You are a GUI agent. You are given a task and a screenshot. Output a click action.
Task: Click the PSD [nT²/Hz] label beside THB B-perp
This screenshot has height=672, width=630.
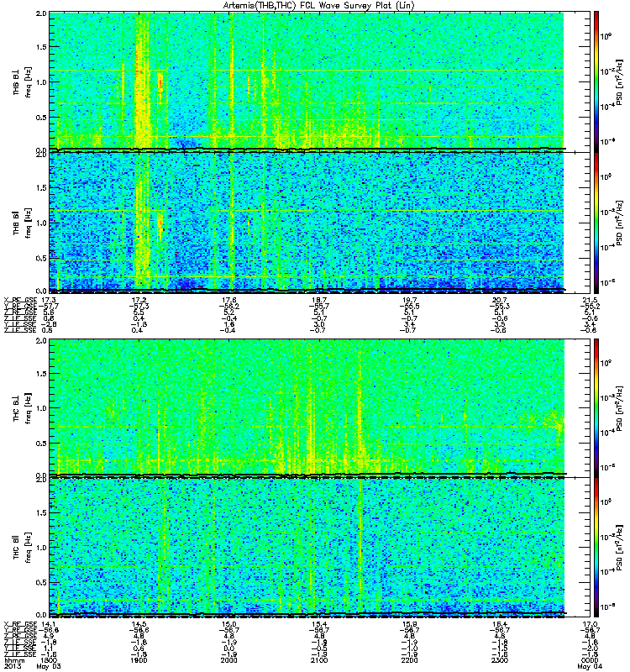pos(619,81)
